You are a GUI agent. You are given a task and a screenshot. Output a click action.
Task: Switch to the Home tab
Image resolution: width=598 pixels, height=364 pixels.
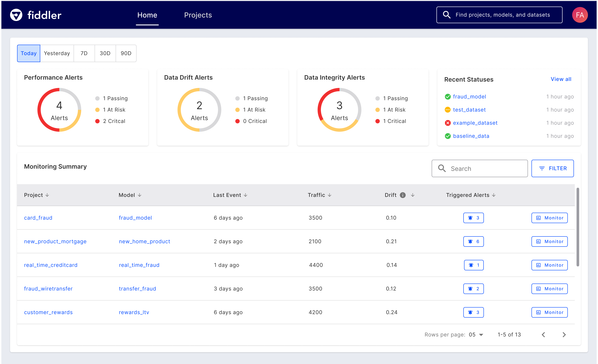[147, 15]
